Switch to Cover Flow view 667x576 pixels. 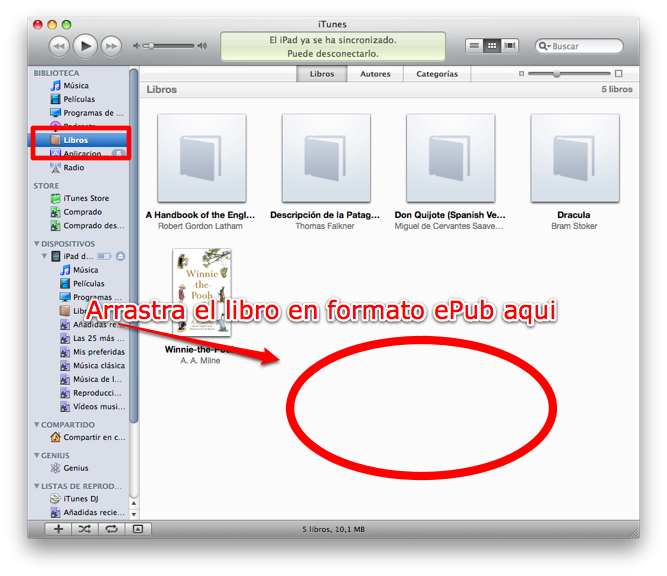tap(510, 46)
